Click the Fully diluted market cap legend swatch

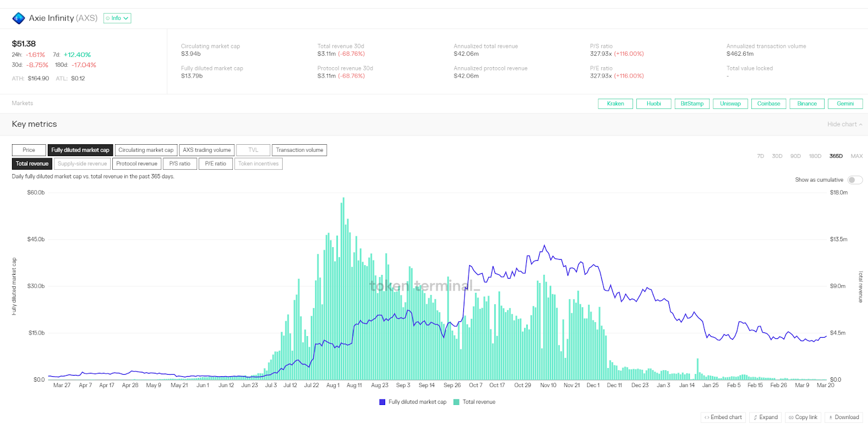tap(382, 402)
